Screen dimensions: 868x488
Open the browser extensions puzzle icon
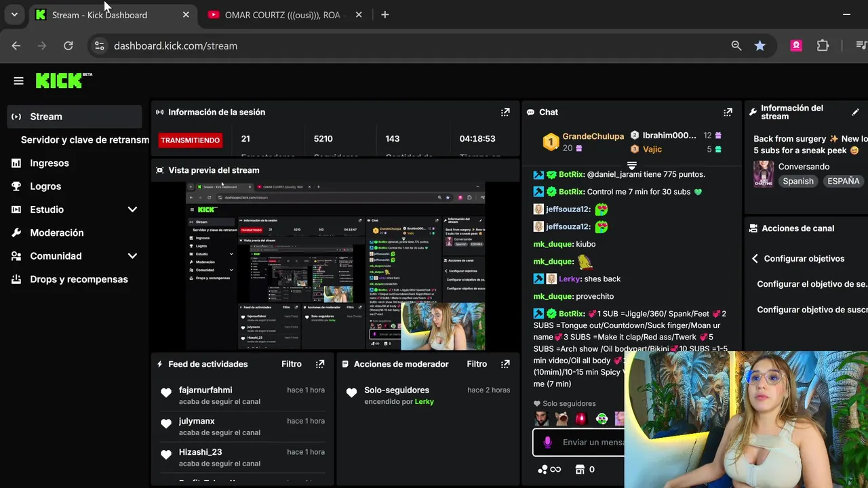pos(823,45)
